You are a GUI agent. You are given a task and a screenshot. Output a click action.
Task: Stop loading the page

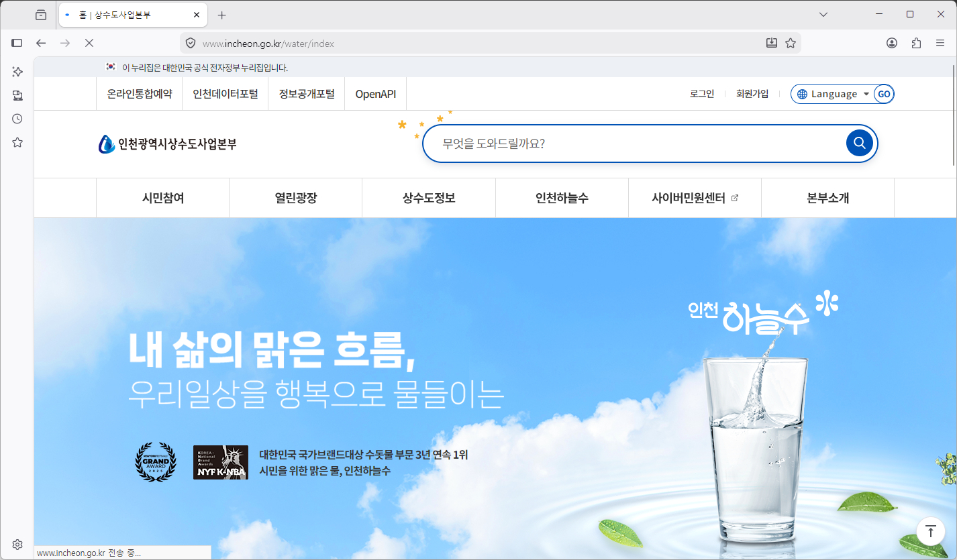pyautogui.click(x=89, y=43)
